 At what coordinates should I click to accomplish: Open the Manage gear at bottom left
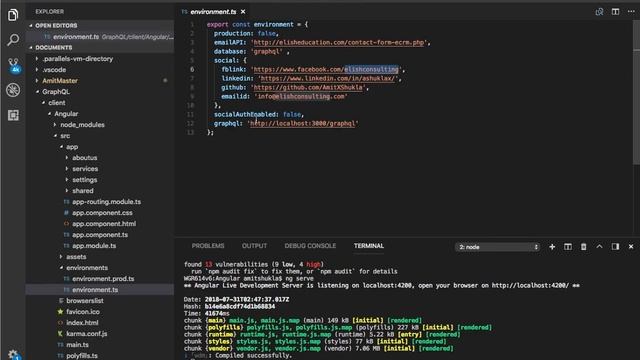(13, 354)
